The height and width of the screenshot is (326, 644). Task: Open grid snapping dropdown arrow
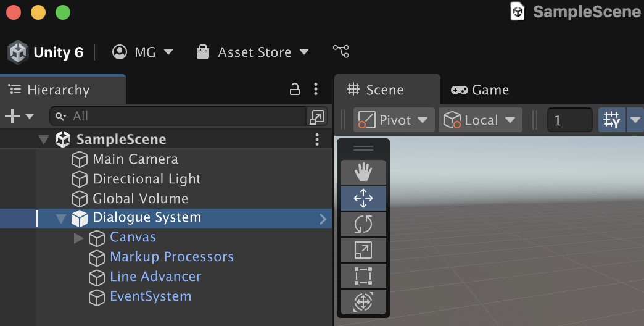click(635, 120)
